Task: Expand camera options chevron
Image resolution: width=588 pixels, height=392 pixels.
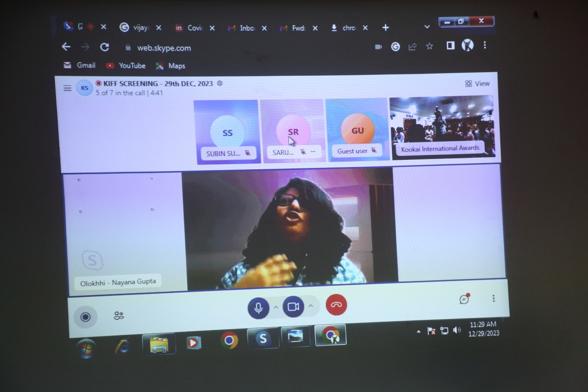Action: (311, 306)
